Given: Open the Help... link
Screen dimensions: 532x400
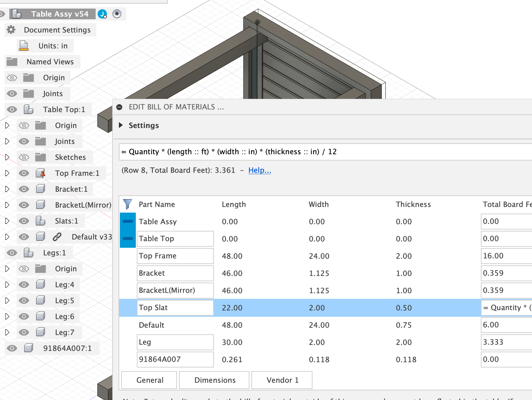Looking at the screenshot, I should pos(259,170).
